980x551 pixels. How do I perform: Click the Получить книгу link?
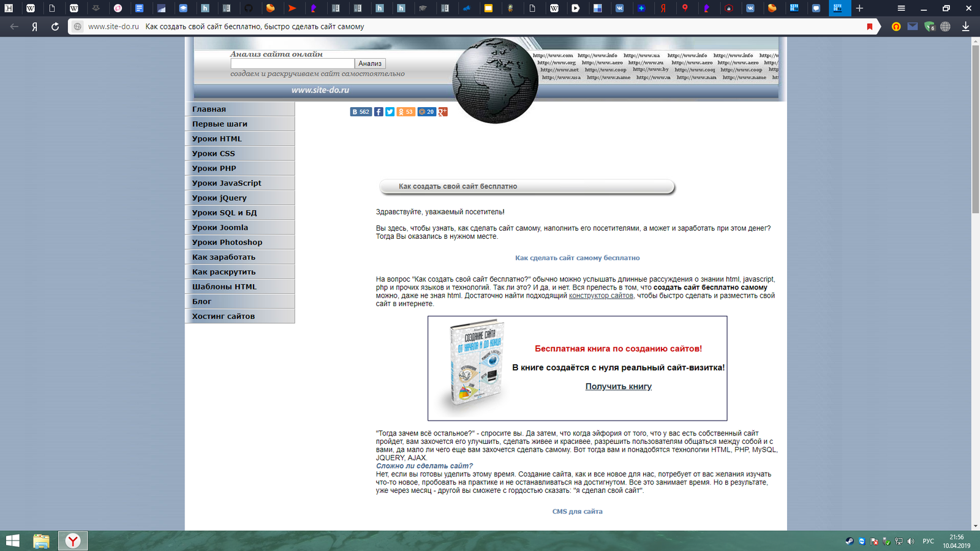[x=619, y=386]
